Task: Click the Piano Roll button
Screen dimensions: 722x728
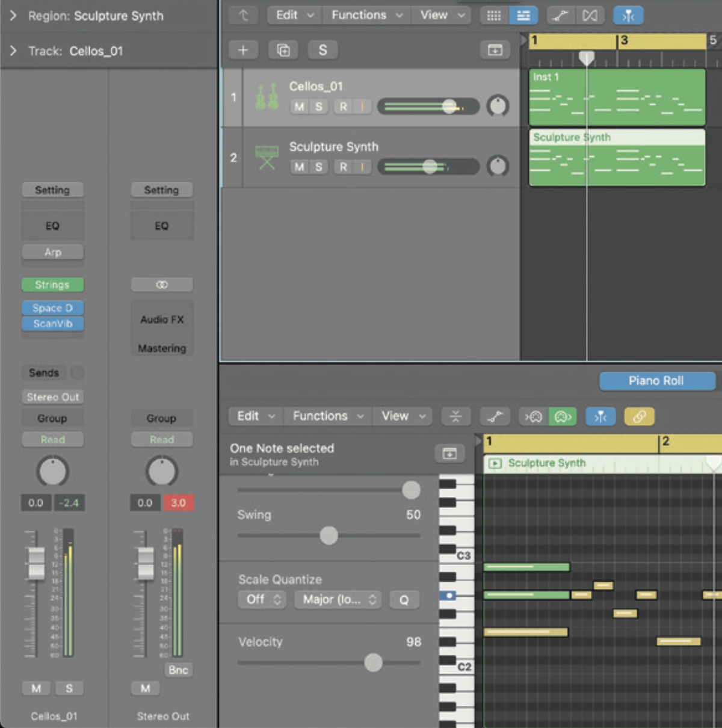Action: [x=657, y=381]
